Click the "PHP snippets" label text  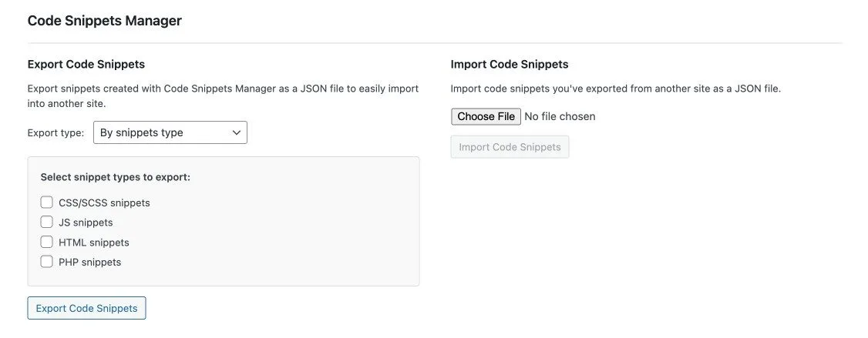90,262
